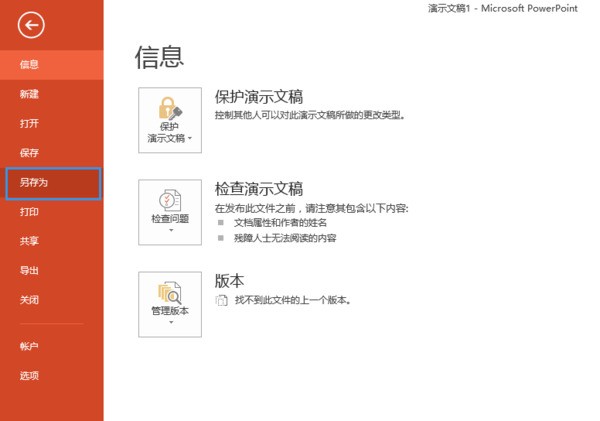Click 关闭 to close the presentation
The height and width of the screenshot is (421, 600).
tap(30, 299)
